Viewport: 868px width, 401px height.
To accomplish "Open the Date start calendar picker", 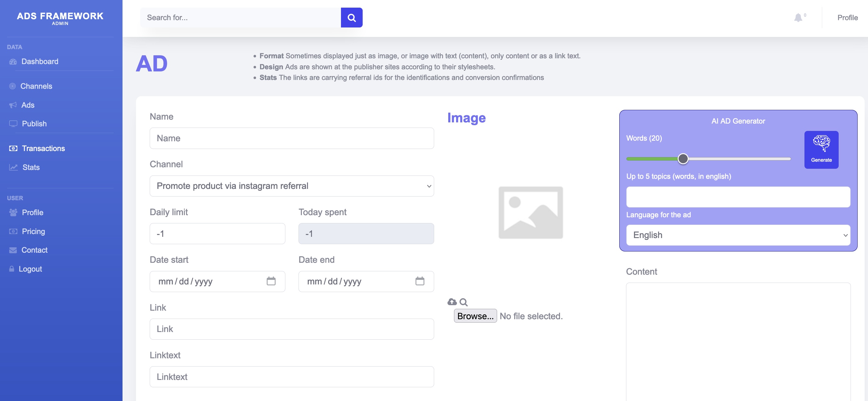I will [271, 281].
